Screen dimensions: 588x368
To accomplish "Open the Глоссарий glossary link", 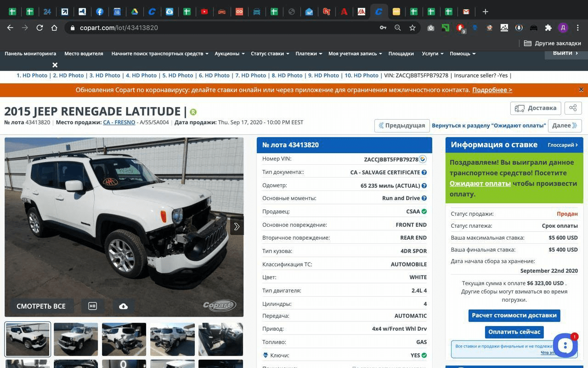I will tap(563, 145).
